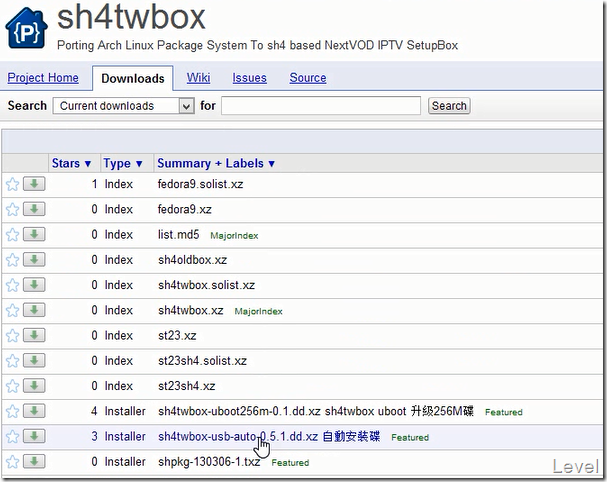
Task: Open the Current downloads dropdown
Action: pos(123,106)
